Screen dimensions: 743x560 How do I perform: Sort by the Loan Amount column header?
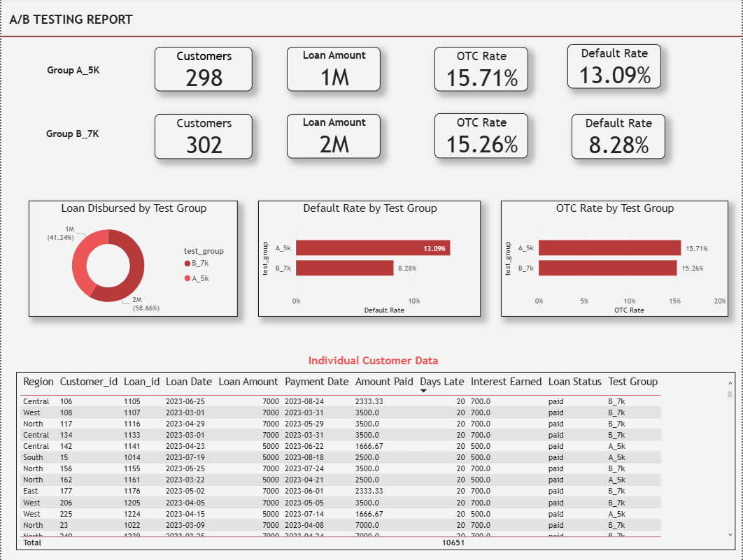[x=248, y=382]
